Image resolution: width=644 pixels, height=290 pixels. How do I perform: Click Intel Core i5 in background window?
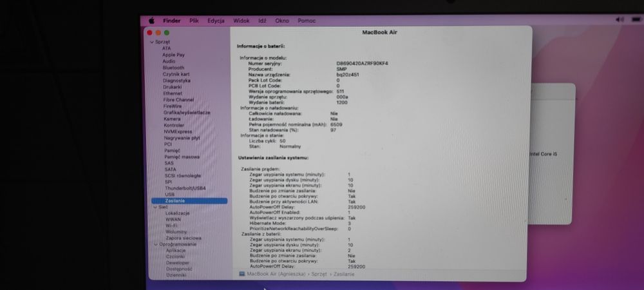click(x=544, y=154)
